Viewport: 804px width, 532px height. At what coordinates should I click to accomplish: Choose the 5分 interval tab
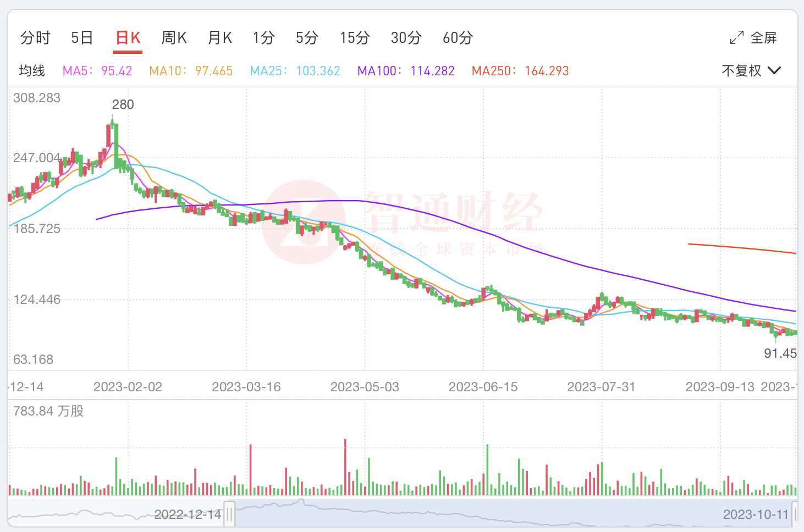(307, 38)
